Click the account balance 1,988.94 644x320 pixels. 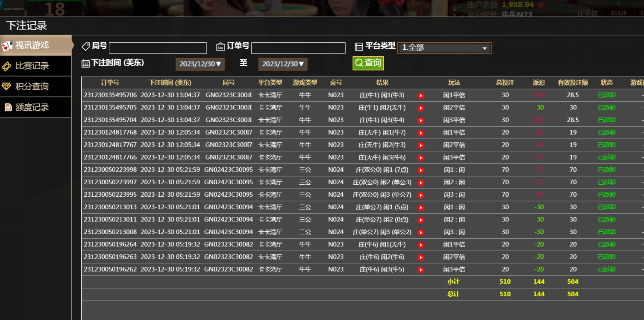(x=518, y=5)
